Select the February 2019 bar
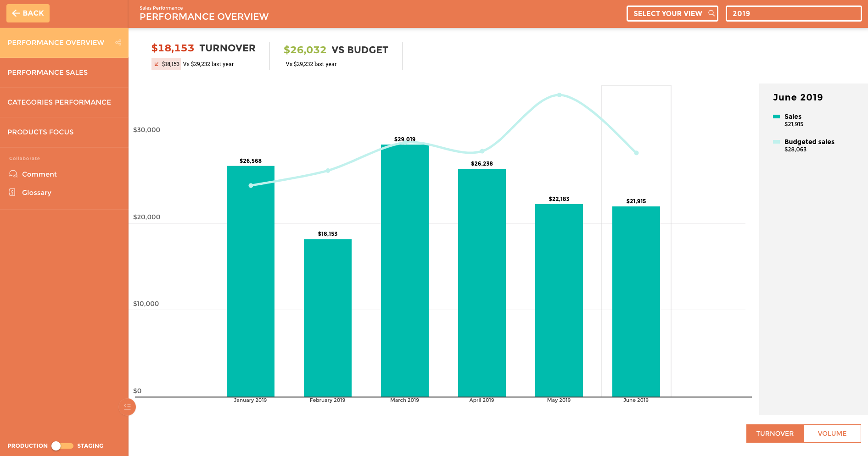868x456 pixels. coord(327,317)
